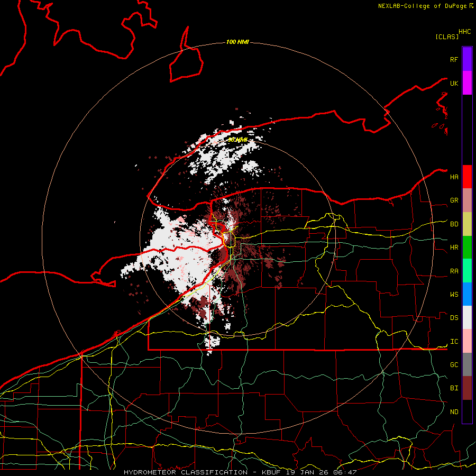Click the HA red legend swatch

pyautogui.click(x=467, y=177)
